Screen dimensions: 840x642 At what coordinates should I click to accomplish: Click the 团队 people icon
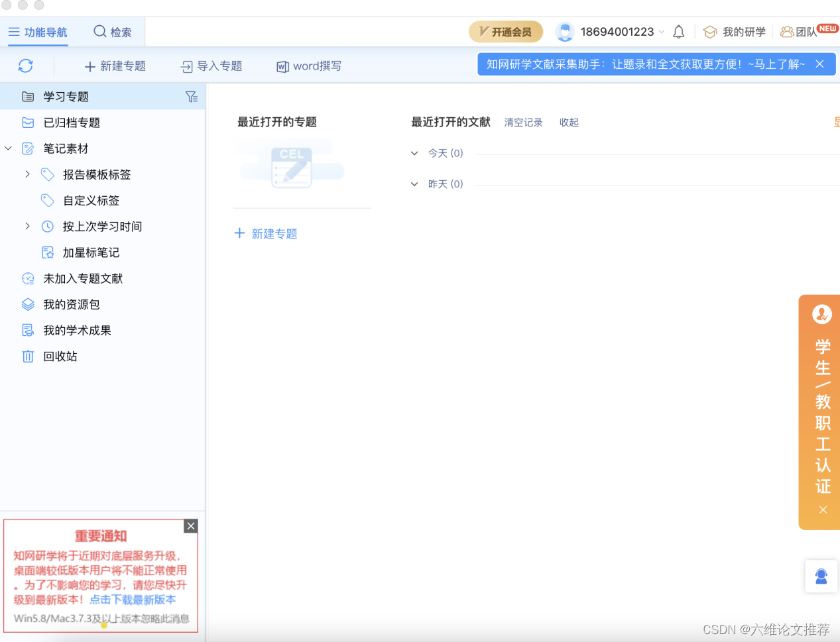787,32
